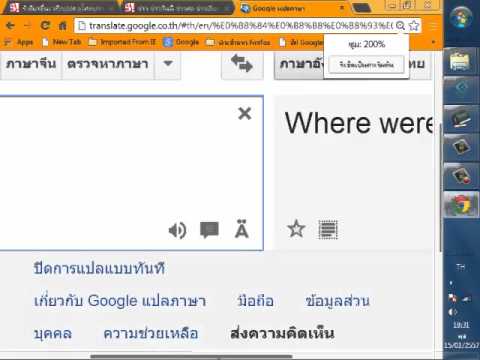This screenshot has height=360, width=480.
Task: Click the zoom magnifier icon in address bar
Action: pos(401,26)
